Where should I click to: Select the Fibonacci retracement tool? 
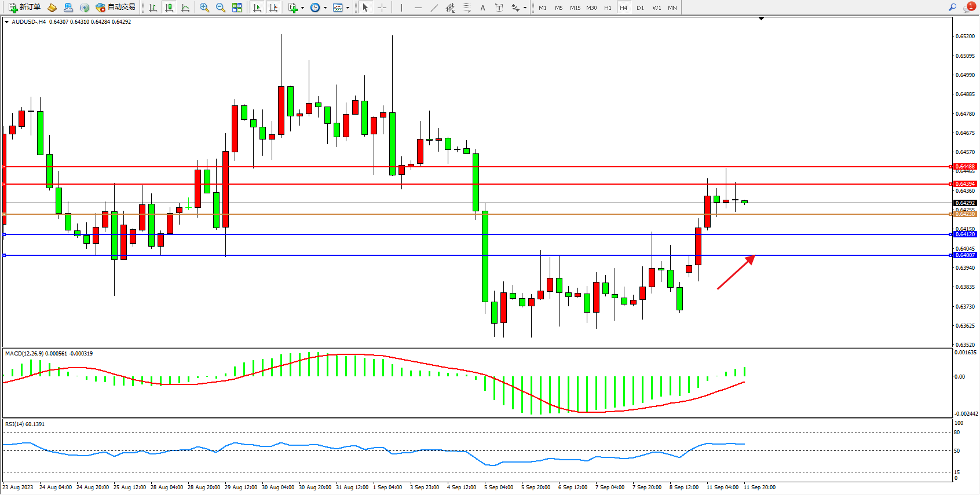coord(466,8)
